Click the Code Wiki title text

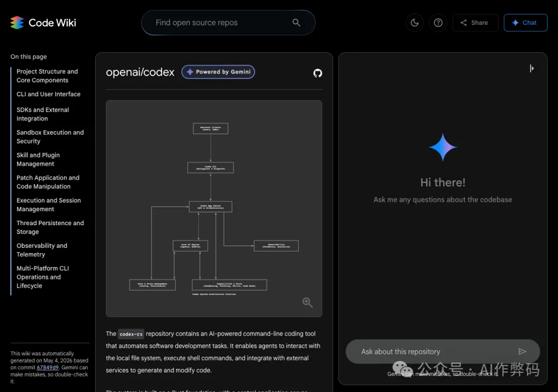pos(52,23)
